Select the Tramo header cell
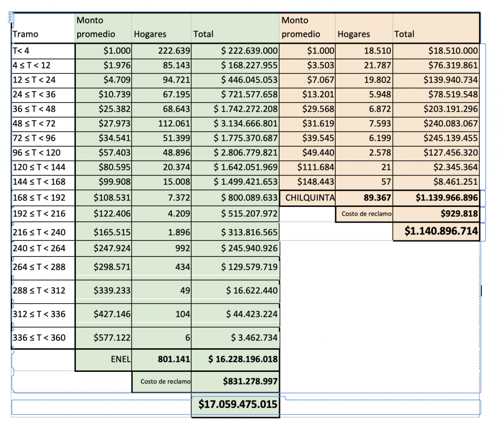The height and width of the screenshot is (428, 504). [x=43, y=29]
